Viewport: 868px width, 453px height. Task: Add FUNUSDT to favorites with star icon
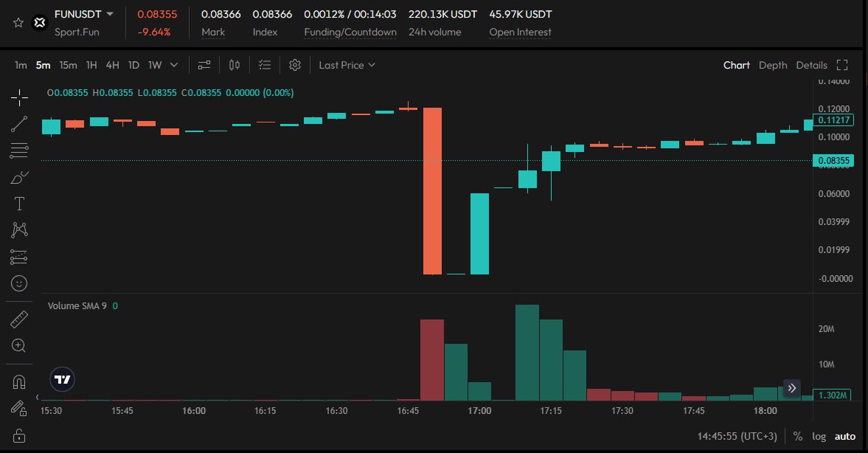tap(18, 23)
